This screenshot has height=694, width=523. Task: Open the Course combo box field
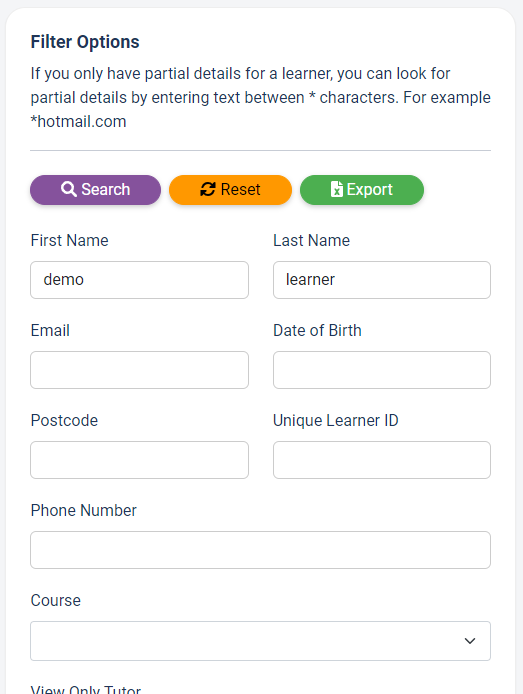coord(260,640)
